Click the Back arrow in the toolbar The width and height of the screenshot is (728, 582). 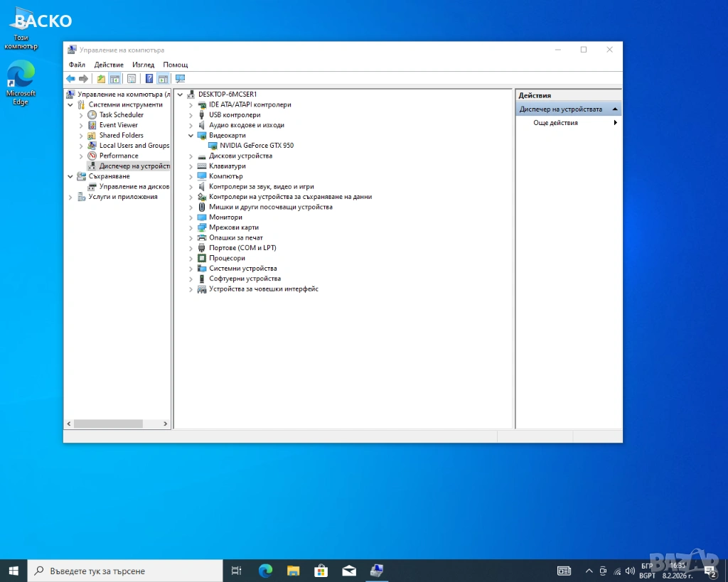(70, 79)
